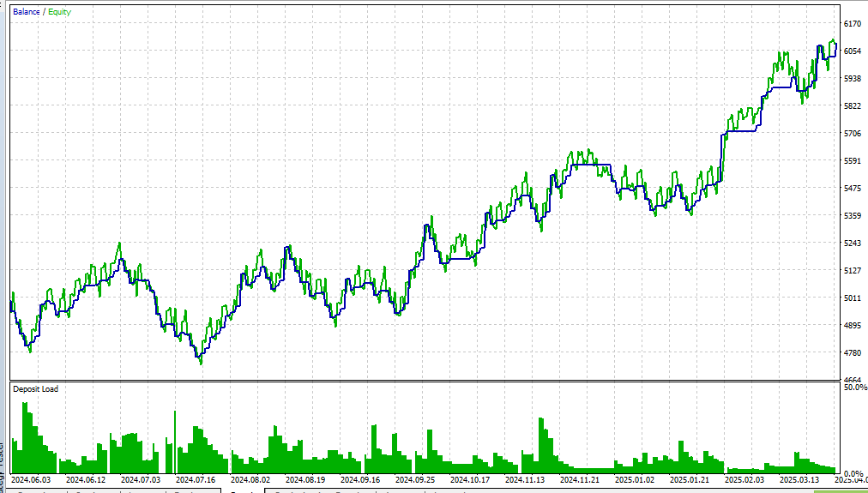The width and height of the screenshot is (868, 493).
Task: Select the 6170 value on the price axis
Action: pos(853,23)
